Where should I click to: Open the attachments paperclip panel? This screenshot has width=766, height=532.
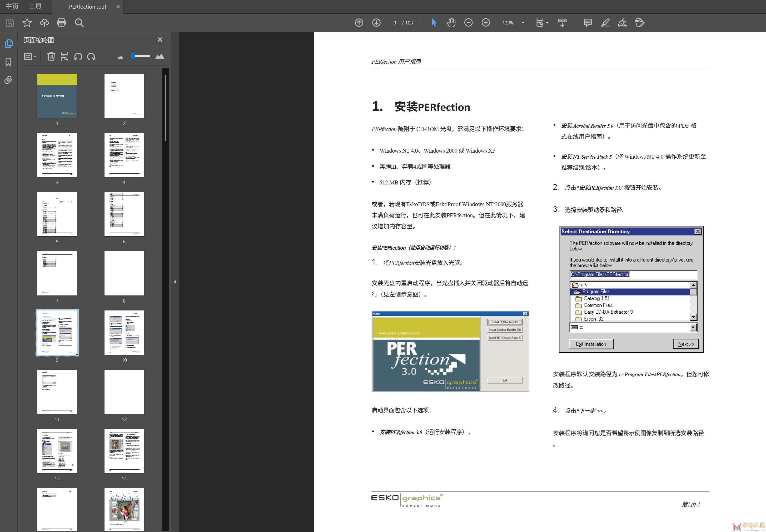pyautogui.click(x=9, y=80)
